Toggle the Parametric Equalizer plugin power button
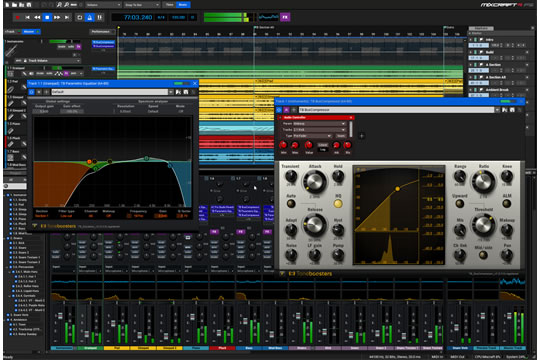Image resolution: width=540 pixels, height=360 pixels. click(31, 92)
